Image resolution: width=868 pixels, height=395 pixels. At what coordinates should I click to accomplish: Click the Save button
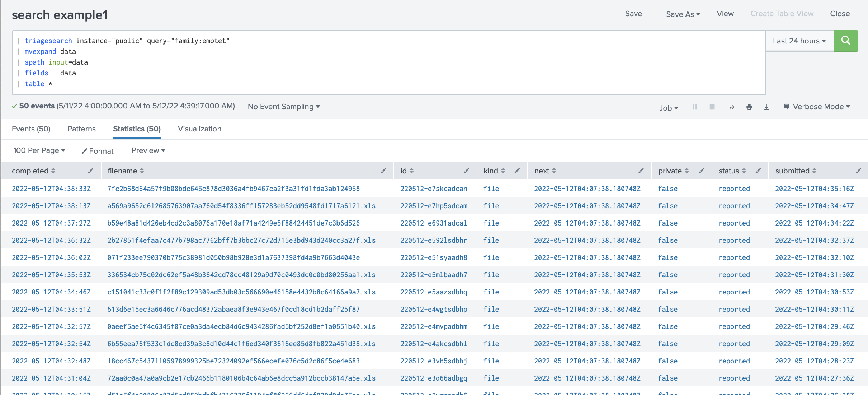(x=633, y=14)
